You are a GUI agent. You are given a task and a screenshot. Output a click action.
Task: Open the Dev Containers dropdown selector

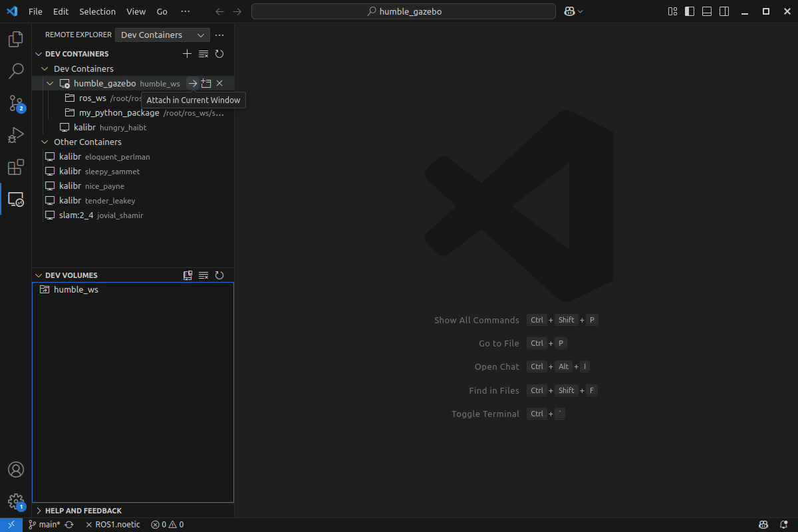pyautogui.click(x=162, y=35)
